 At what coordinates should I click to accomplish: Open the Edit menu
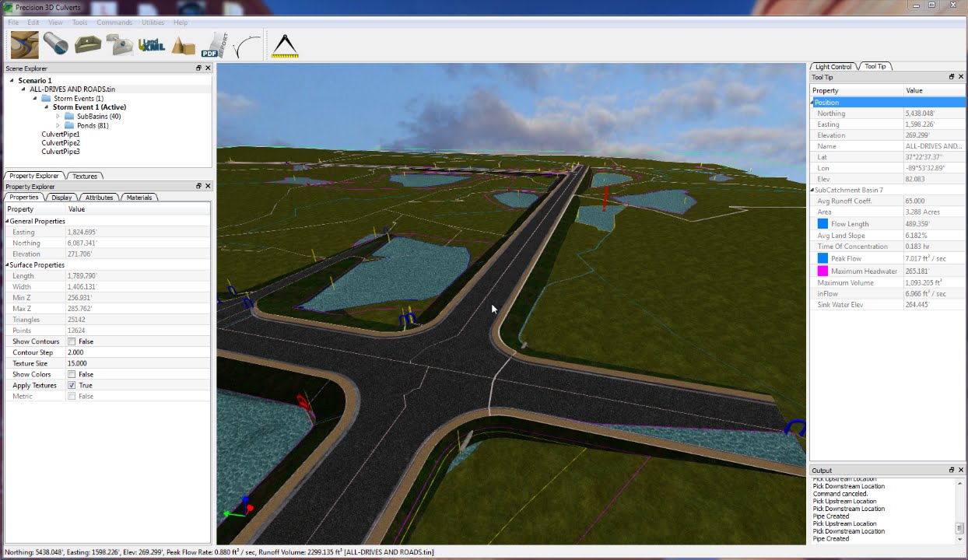[33, 23]
